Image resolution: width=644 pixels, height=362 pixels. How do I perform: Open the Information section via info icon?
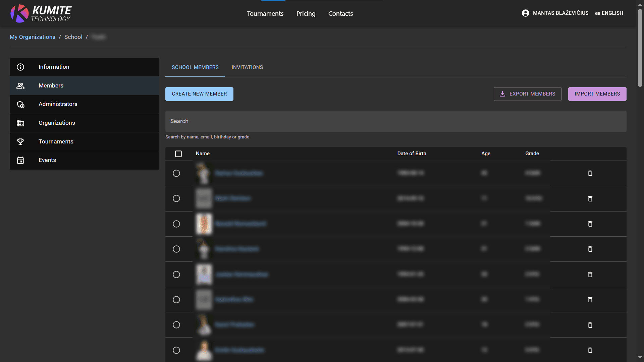pos(20,67)
